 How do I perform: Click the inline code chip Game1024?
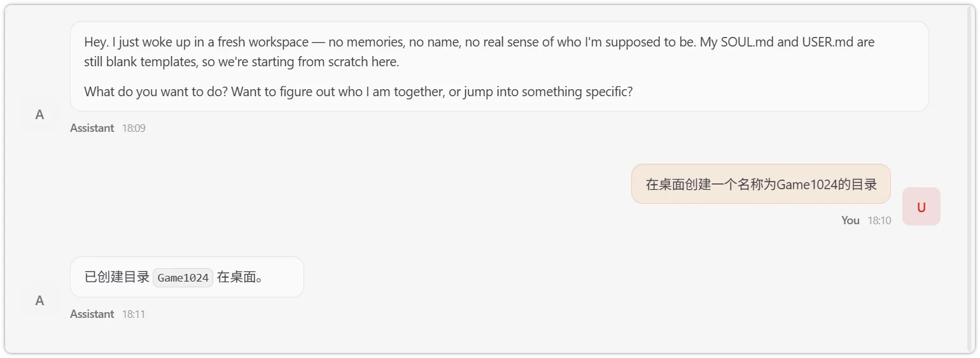(183, 278)
